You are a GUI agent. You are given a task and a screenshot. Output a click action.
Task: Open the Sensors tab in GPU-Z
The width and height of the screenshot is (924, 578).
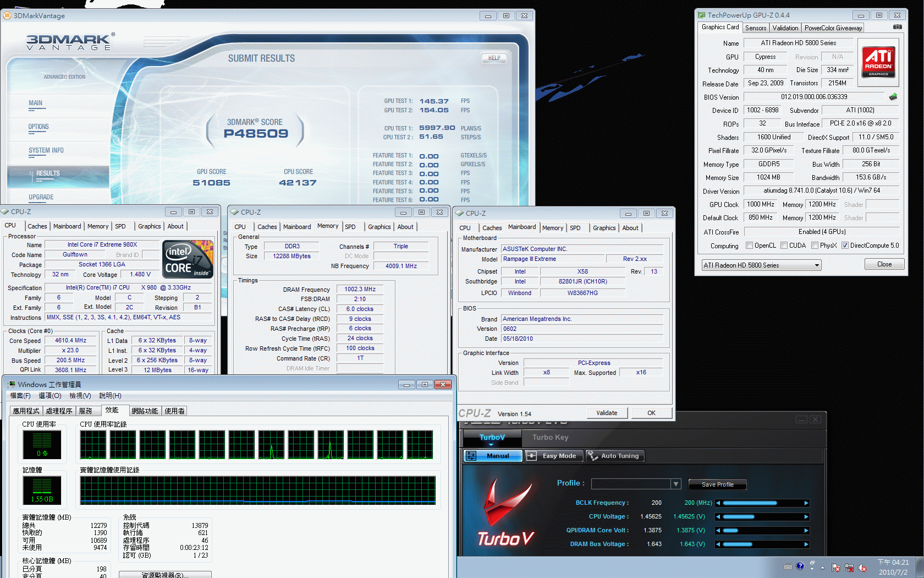click(756, 28)
